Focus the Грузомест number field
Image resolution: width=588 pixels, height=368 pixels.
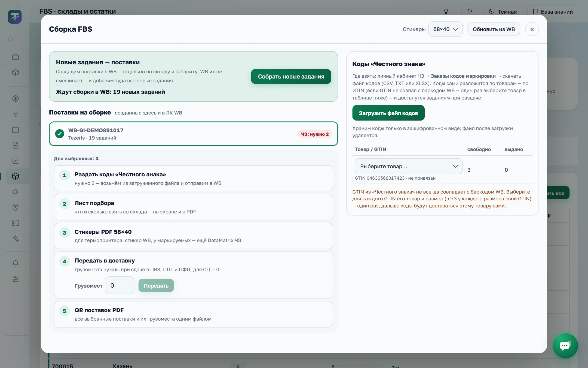pyautogui.click(x=120, y=285)
